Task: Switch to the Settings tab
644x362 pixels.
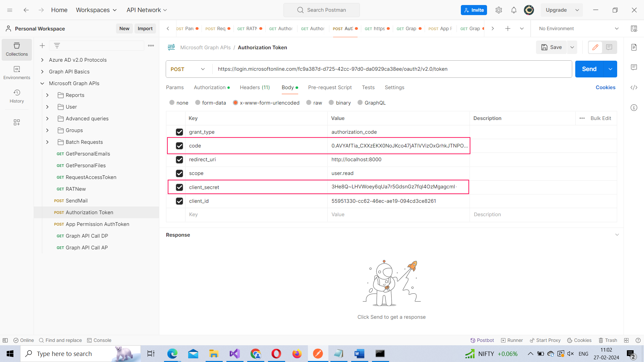Action: [x=394, y=87]
